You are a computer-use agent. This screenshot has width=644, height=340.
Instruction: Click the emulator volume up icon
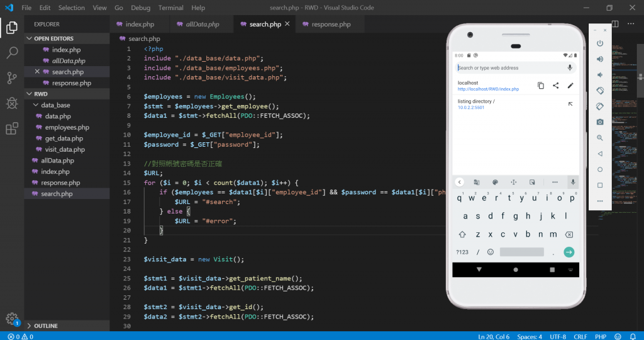click(x=599, y=59)
